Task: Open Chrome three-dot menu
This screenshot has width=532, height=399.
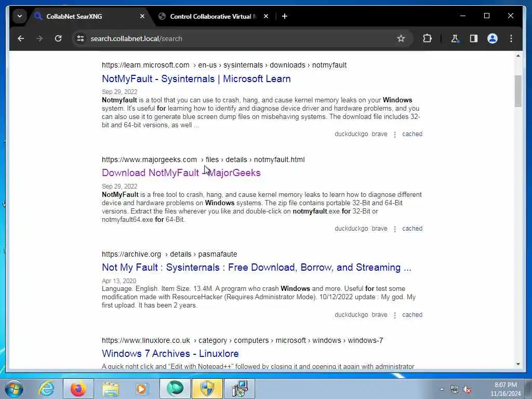Action: tap(511, 38)
